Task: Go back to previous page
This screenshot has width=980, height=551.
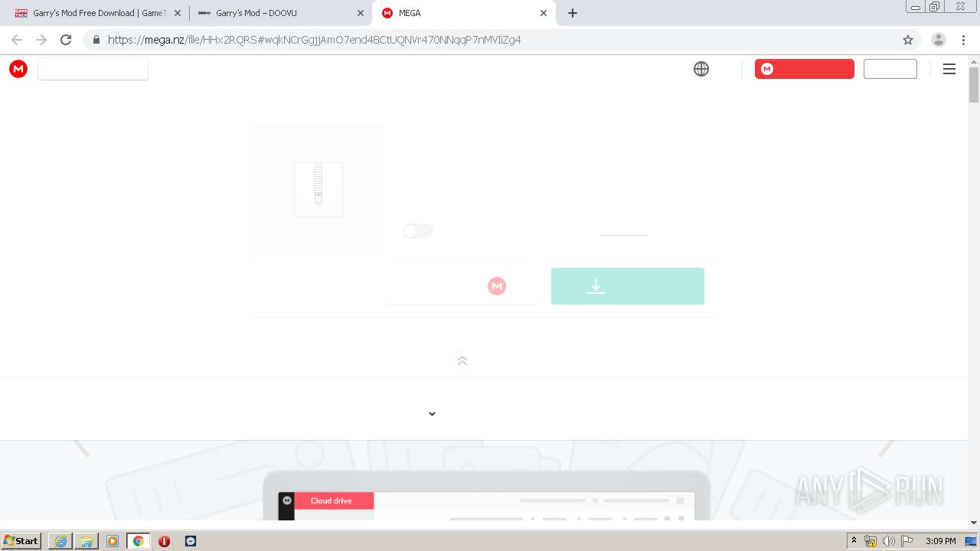Action: click(x=17, y=40)
